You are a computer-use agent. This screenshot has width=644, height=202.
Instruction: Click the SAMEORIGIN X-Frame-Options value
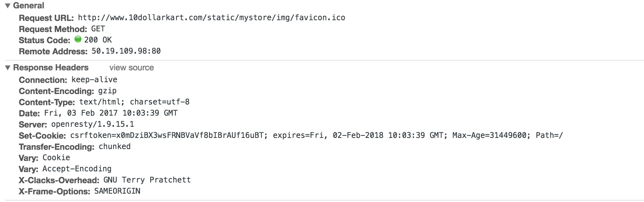(x=117, y=191)
